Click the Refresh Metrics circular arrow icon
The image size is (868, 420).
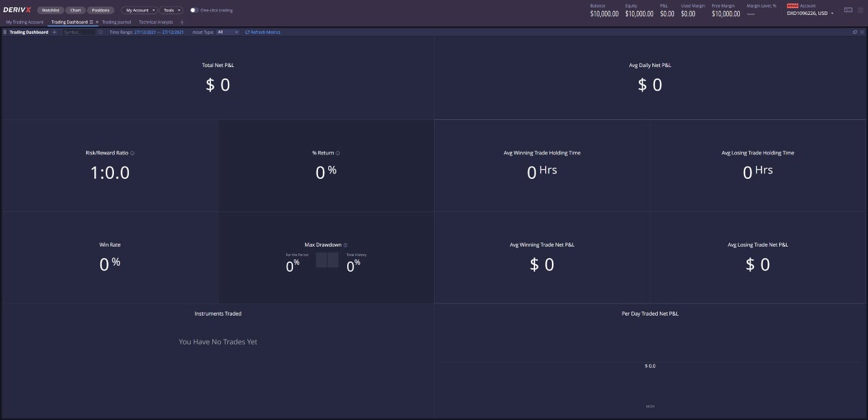point(248,32)
